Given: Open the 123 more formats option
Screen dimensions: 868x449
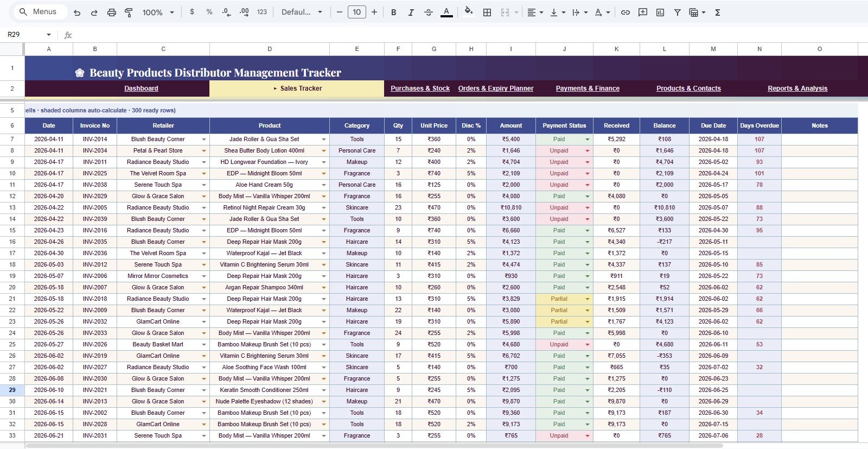Looking at the screenshot, I should point(262,12).
